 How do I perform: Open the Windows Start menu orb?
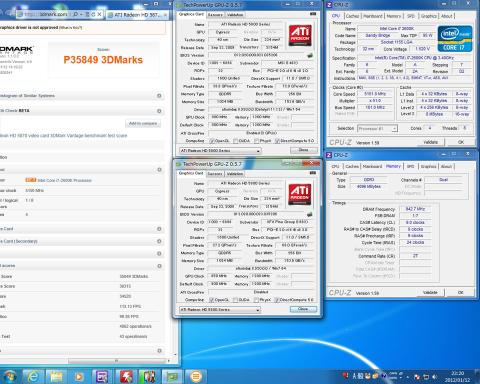tap(10, 376)
